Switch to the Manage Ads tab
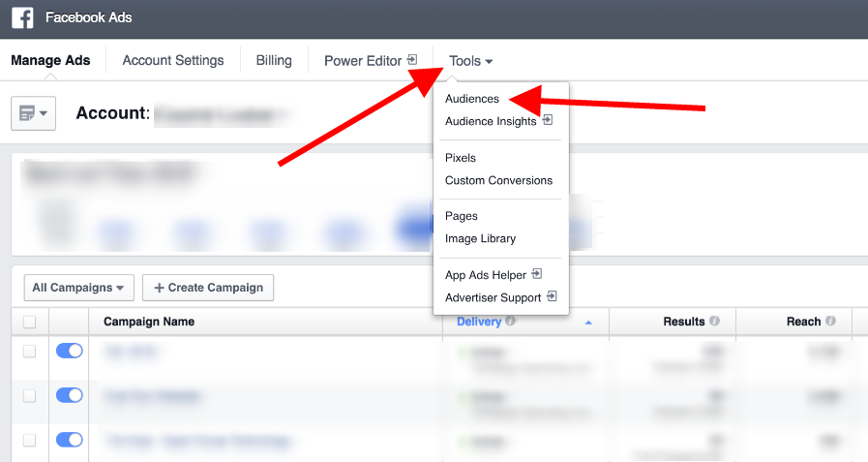Viewport: 868px width, 462px height. click(50, 60)
